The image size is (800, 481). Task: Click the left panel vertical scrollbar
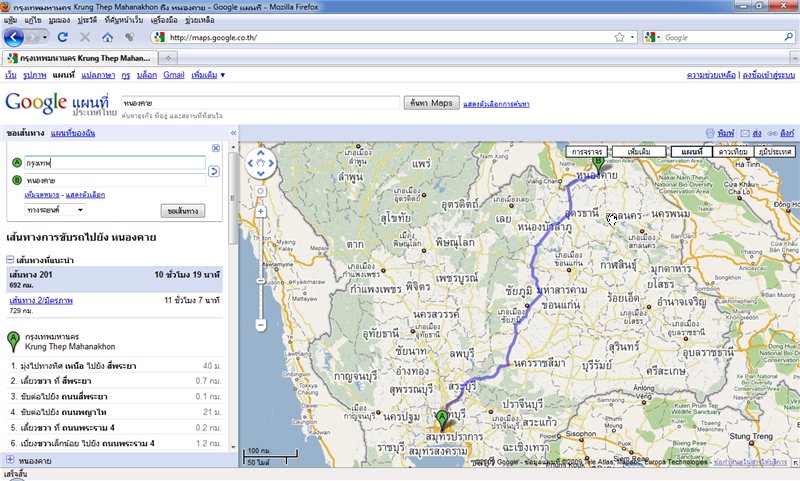point(233,198)
